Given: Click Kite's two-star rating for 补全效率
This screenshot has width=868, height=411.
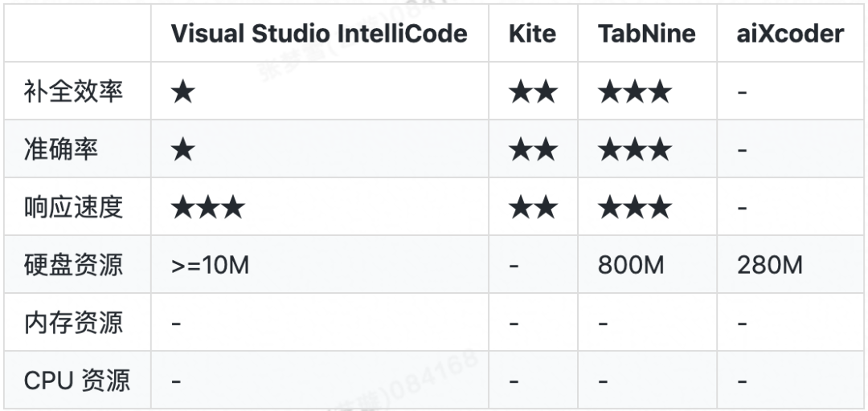Looking at the screenshot, I should pyautogui.click(x=533, y=92).
